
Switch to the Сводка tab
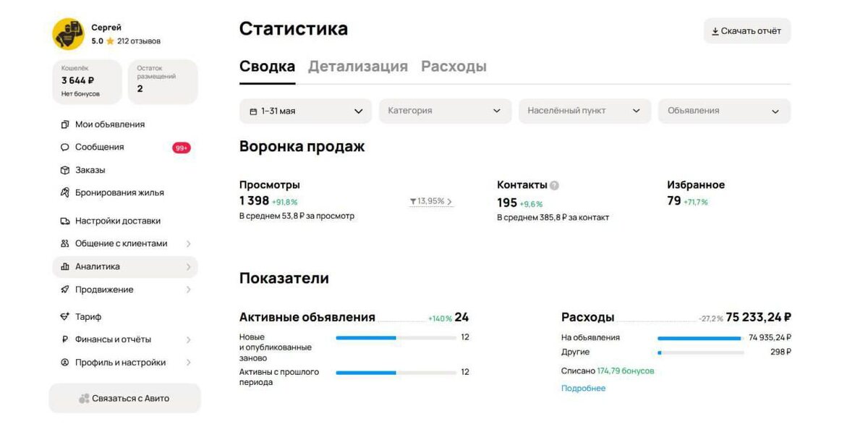pyautogui.click(x=267, y=67)
